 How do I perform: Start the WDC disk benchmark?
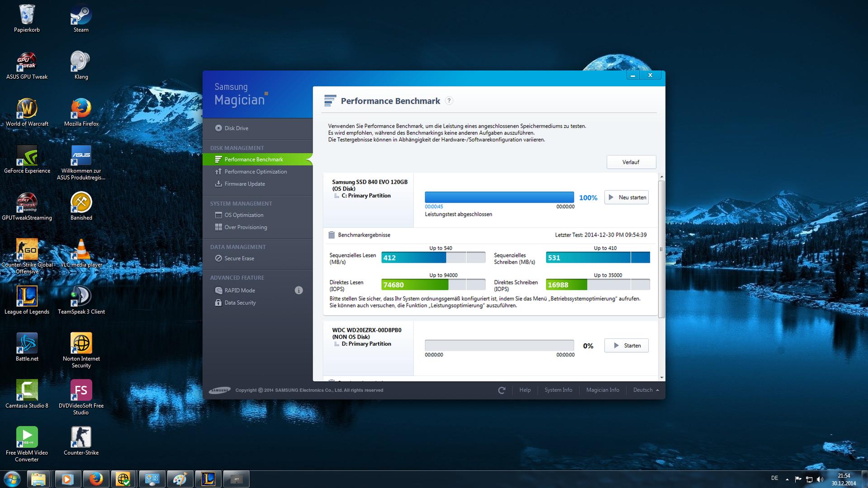[626, 346]
